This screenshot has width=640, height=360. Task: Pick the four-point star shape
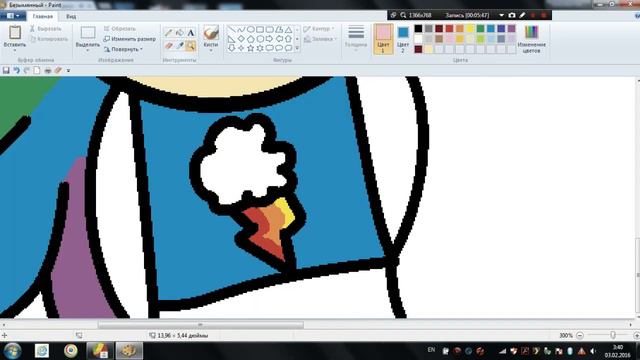click(241, 48)
